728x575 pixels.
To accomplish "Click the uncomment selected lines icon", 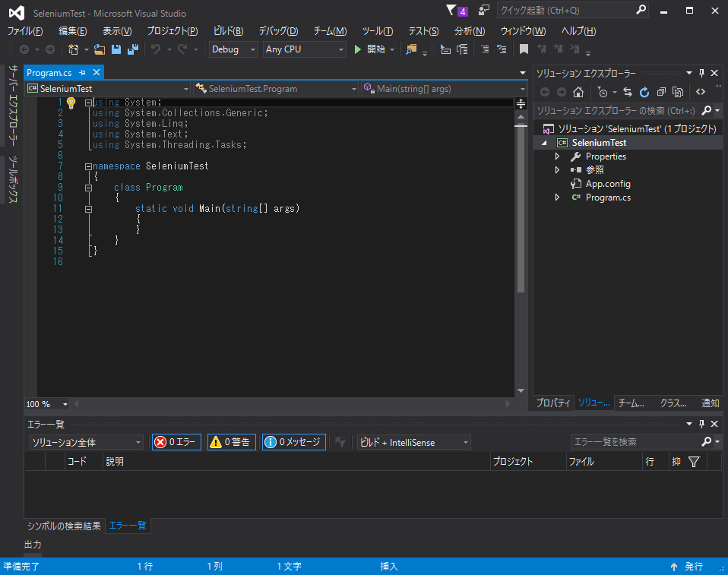I will (x=502, y=49).
